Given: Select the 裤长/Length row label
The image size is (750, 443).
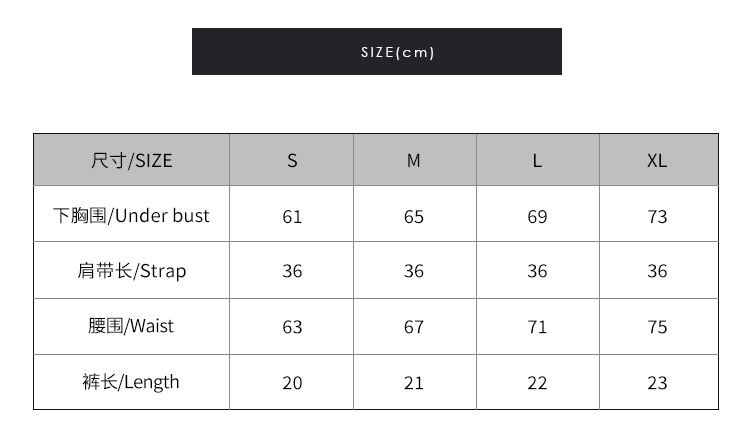Looking at the screenshot, I should pos(131,382).
